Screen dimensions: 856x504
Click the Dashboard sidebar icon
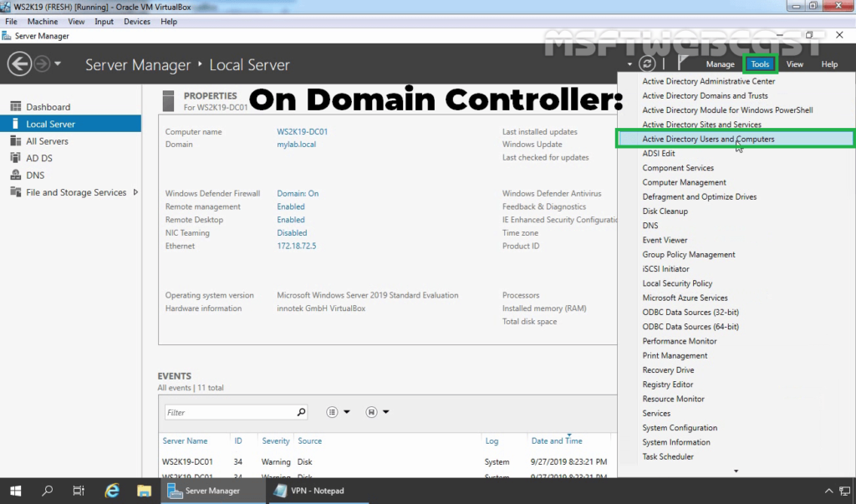click(x=16, y=106)
